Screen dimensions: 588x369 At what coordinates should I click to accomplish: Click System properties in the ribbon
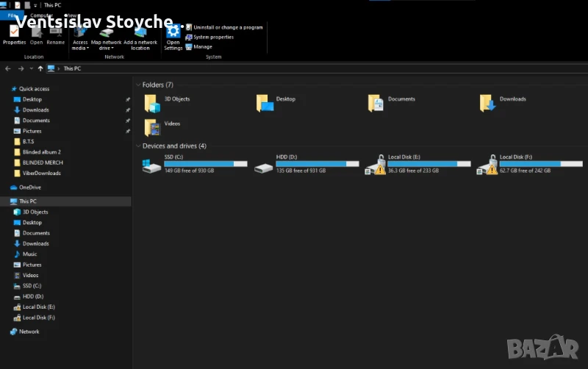click(x=213, y=37)
